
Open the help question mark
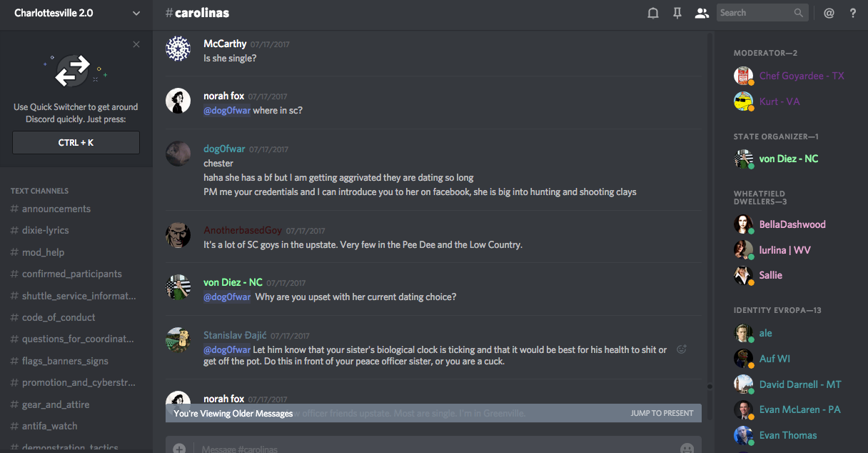[x=853, y=13]
